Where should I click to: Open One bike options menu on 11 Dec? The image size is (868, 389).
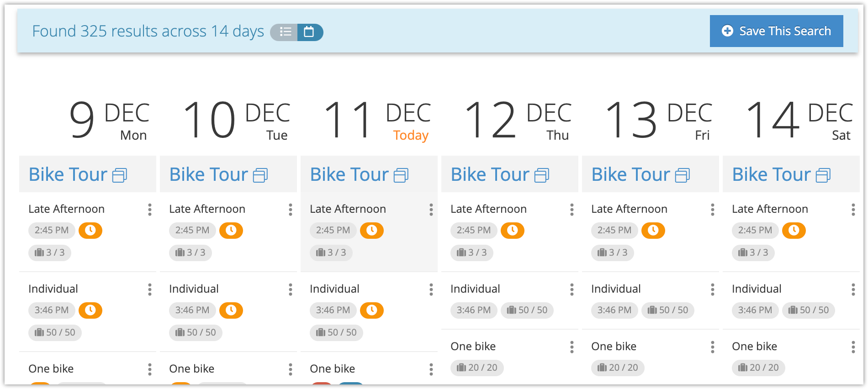point(431,369)
